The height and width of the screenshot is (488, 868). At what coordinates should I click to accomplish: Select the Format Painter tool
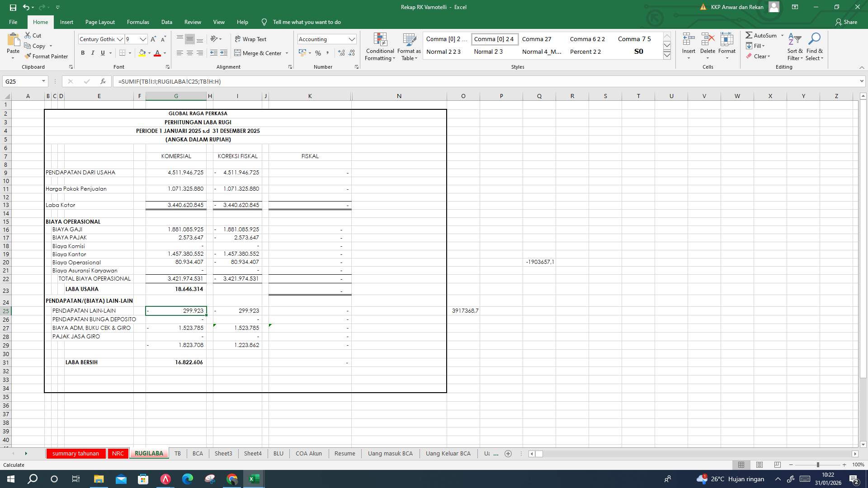(x=47, y=56)
